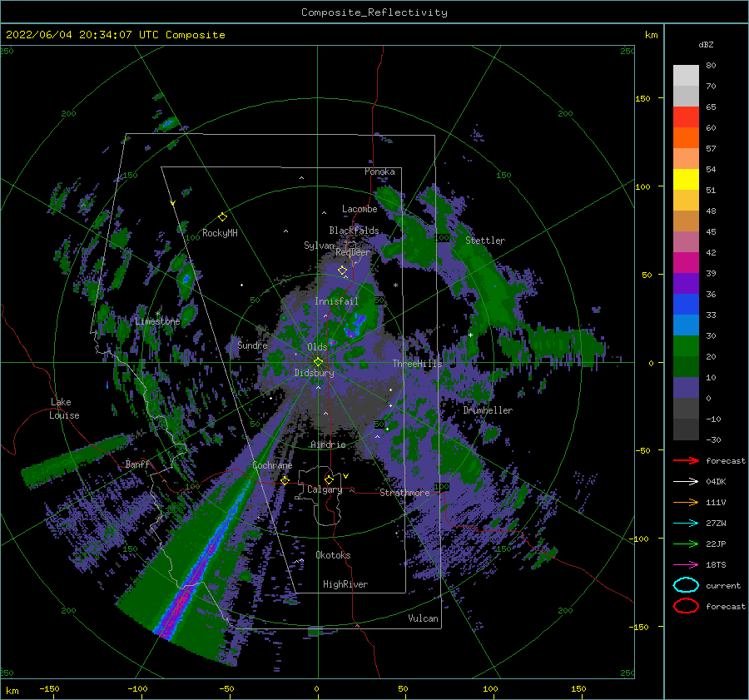Click the 65 dBZ red color swatch
The image size is (749, 700).
click(686, 117)
